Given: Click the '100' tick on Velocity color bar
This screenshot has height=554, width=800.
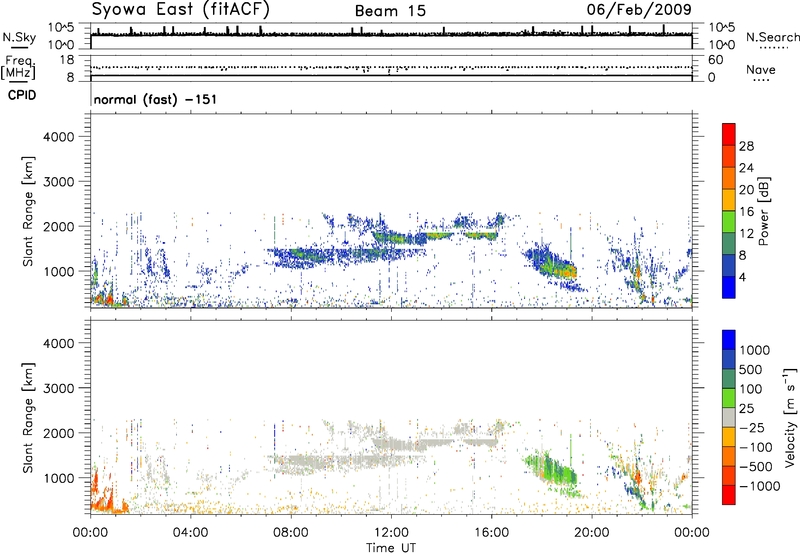Looking at the screenshot, I should pyautogui.click(x=751, y=389).
